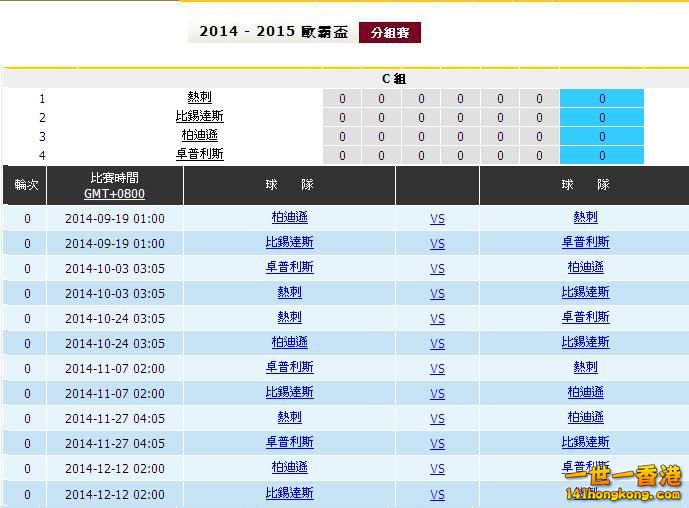Open home team 比錫達斯 in 09-19 match

pyautogui.click(x=290, y=242)
